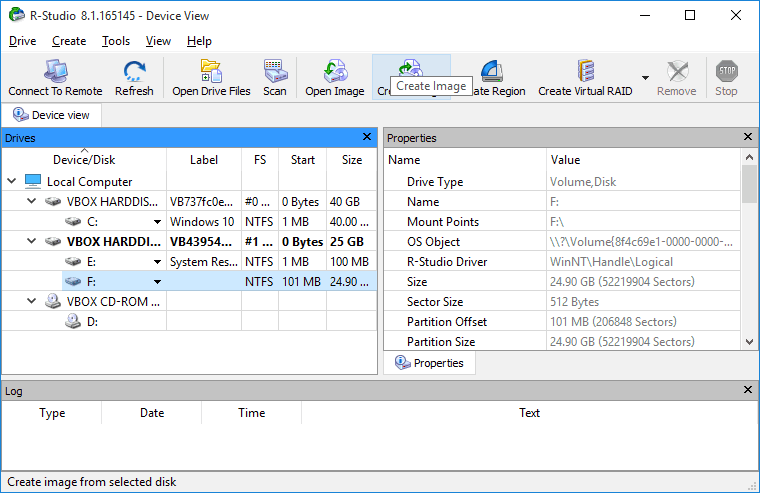This screenshot has width=760, height=493.
Task: Open the Tools menu
Action: (116, 41)
